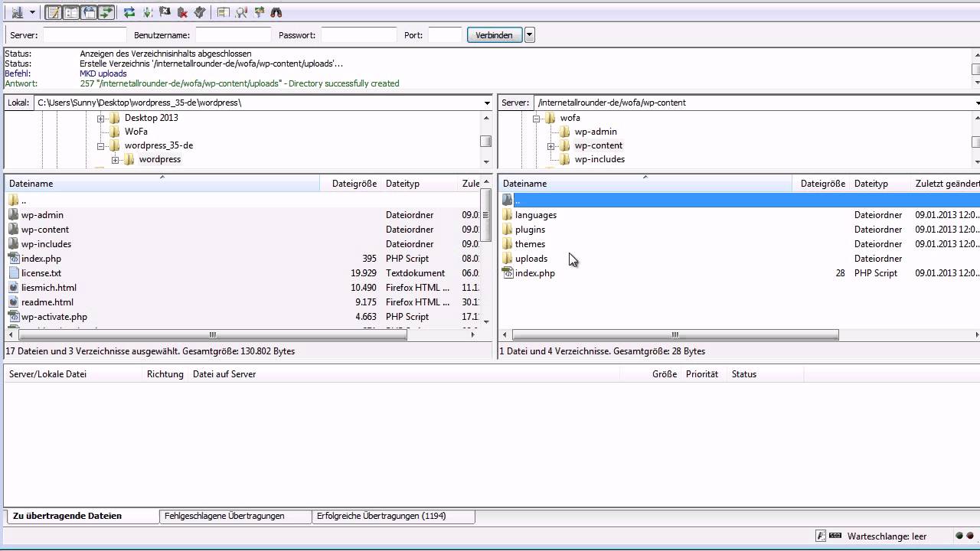Expand the Desktop 2013 tree node
The height and width of the screenshot is (551, 980).
pos(100,119)
